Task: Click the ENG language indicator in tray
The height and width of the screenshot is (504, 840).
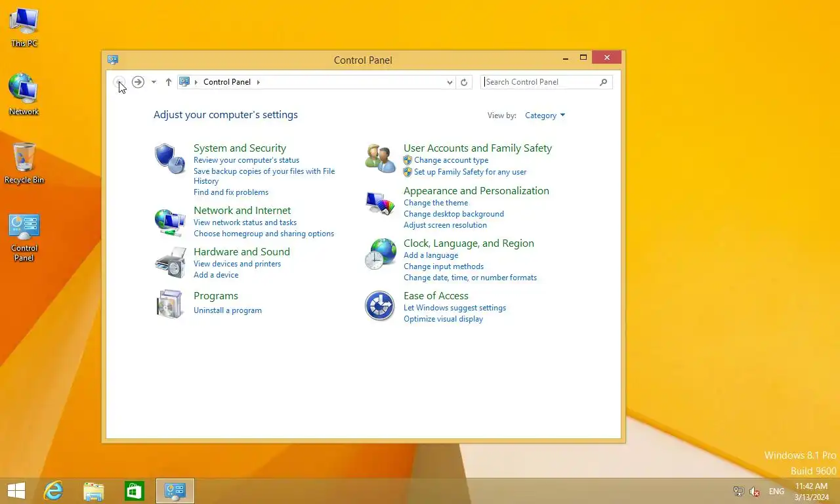Action: (x=776, y=492)
